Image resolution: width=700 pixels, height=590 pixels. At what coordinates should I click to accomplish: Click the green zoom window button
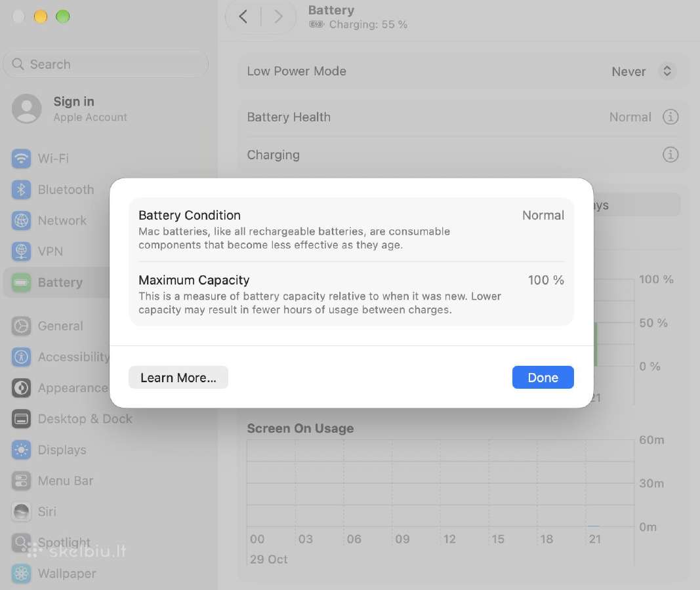[x=63, y=16]
